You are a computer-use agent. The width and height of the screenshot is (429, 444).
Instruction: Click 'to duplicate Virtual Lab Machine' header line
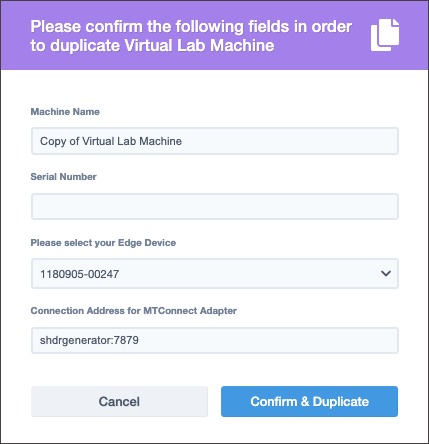click(152, 46)
